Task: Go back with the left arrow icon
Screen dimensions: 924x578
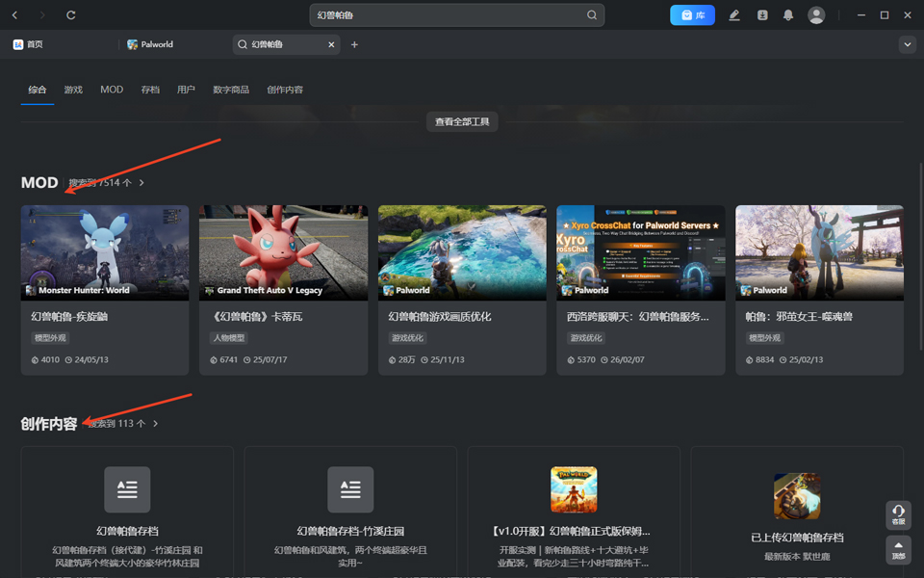Action: (14, 15)
